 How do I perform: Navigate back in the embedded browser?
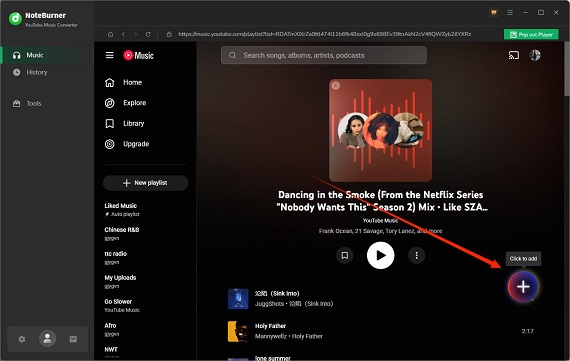[x=123, y=34]
